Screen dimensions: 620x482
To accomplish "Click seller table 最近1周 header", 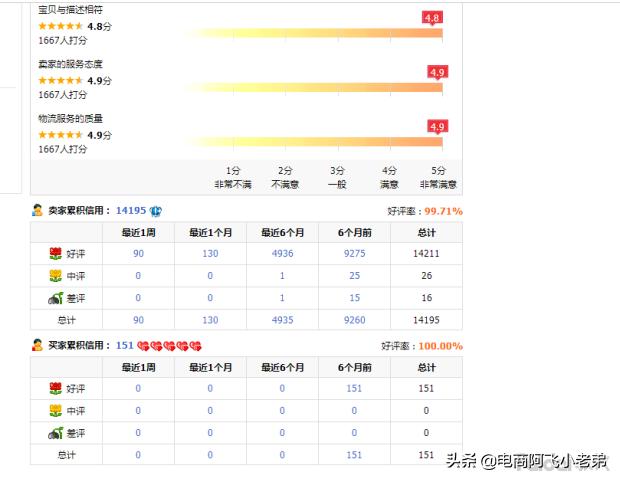I will [x=138, y=232].
